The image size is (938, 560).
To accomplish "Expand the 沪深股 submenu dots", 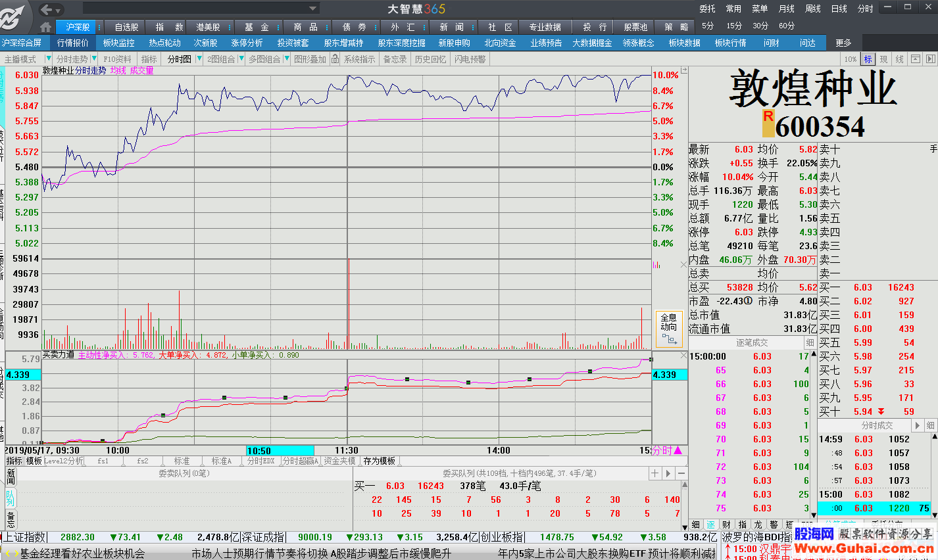I will (x=99, y=27).
